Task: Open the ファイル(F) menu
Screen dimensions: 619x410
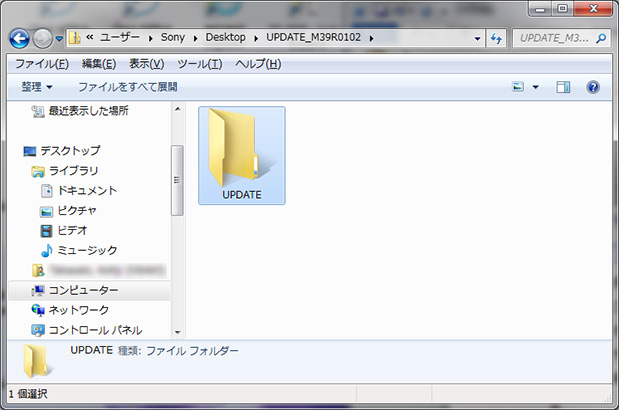Action: coord(41,64)
